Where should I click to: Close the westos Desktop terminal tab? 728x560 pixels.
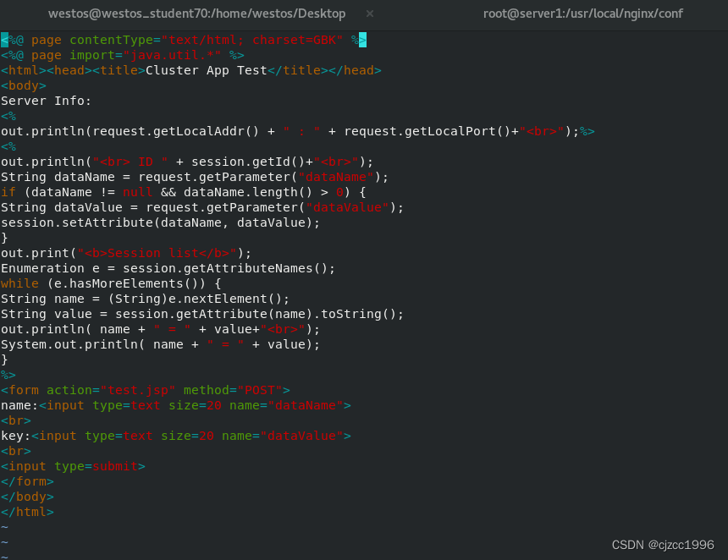pos(368,14)
